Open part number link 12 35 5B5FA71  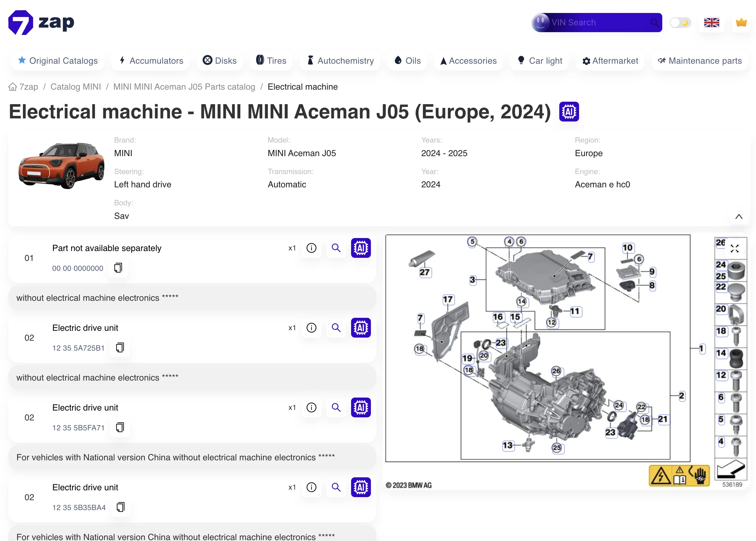coord(78,428)
